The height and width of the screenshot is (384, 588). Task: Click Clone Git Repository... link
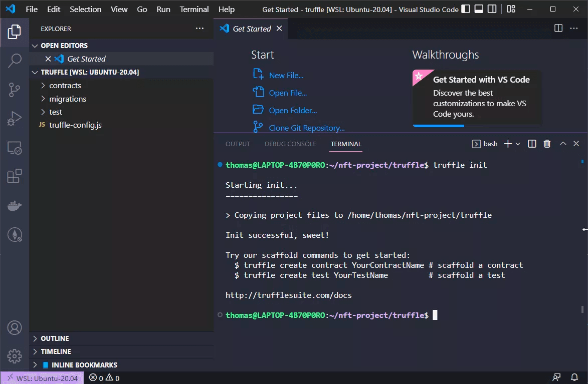[307, 128]
